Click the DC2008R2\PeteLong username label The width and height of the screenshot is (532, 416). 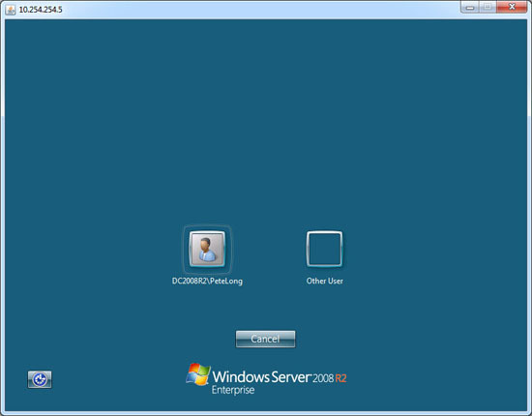[x=207, y=281]
